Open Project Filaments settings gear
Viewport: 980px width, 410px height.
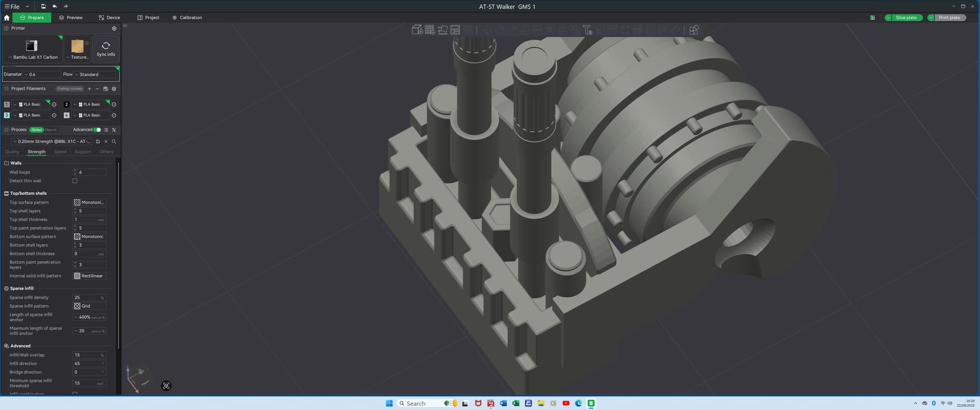click(114, 89)
